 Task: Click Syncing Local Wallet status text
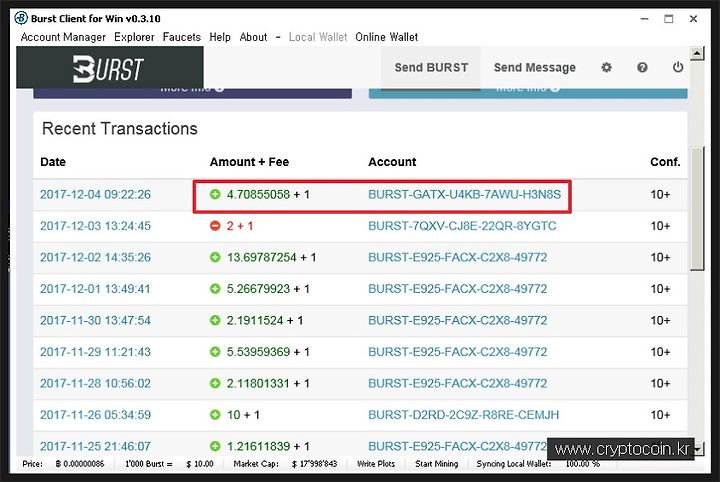pos(513,464)
